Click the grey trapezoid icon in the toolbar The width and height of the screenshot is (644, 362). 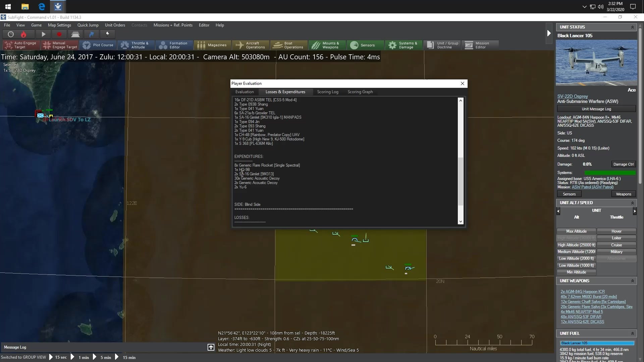pyautogui.click(x=75, y=34)
